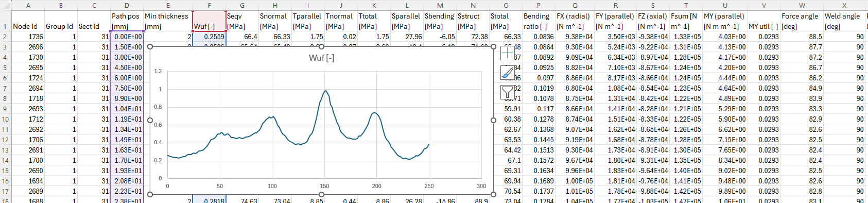Click the Select All corner box
The height and width of the screenshot is (203, 868).
click(5, 5)
